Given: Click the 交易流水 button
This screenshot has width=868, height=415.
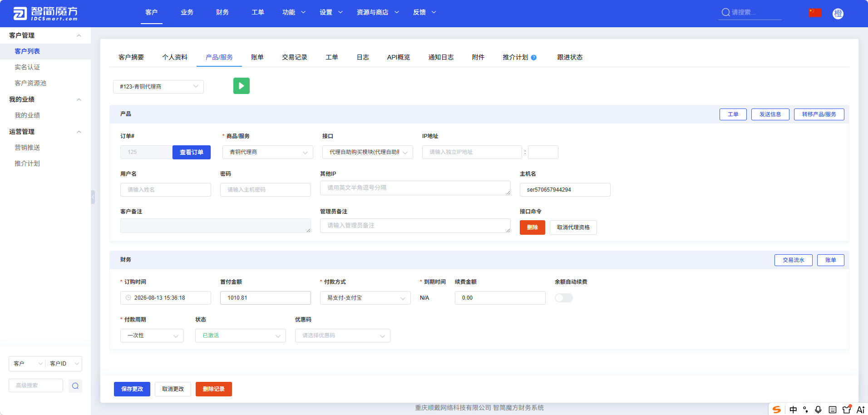Looking at the screenshot, I should click(x=794, y=260).
